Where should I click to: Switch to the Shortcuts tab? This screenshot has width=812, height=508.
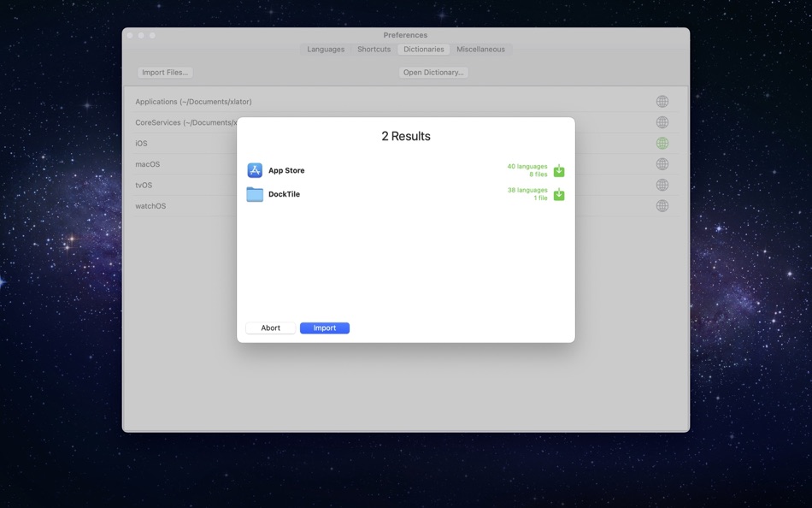(374, 50)
